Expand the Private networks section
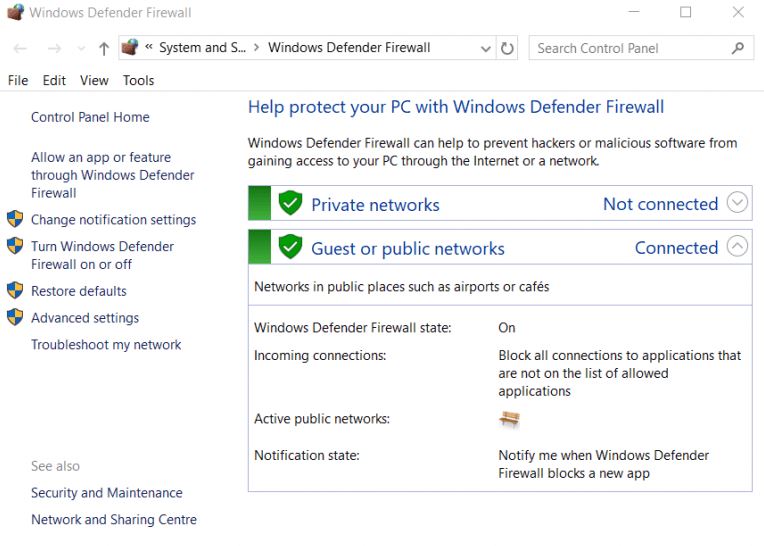 [737, 203]
